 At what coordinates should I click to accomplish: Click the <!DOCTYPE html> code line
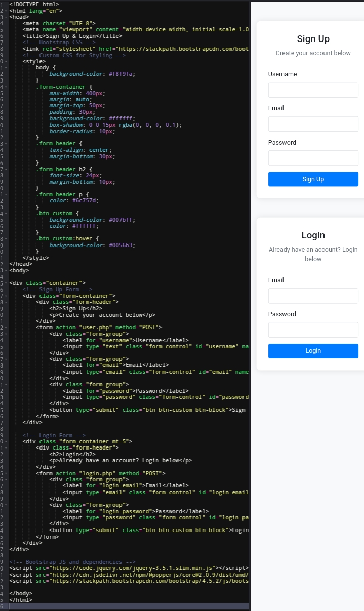(34, 4)
